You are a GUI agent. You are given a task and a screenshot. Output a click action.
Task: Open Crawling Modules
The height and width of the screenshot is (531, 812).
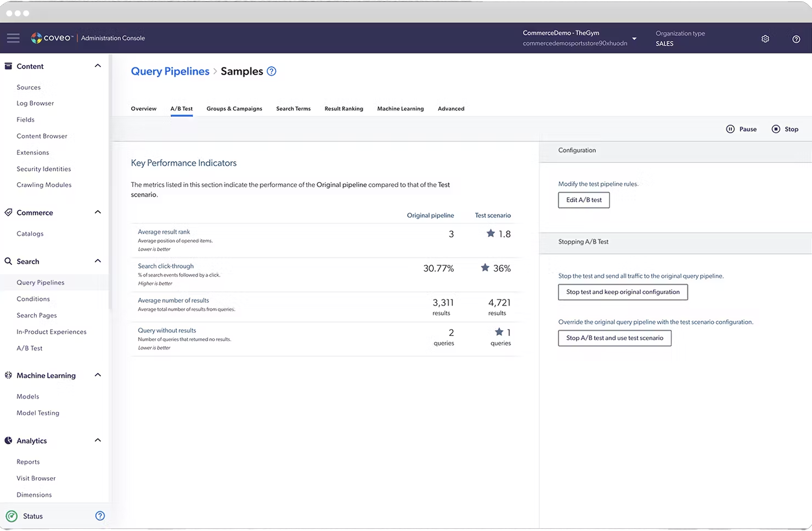tap(44, 185)
